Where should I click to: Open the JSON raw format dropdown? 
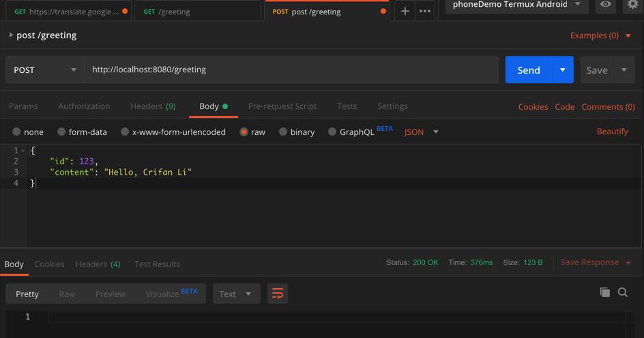click(x=422, y=132)
